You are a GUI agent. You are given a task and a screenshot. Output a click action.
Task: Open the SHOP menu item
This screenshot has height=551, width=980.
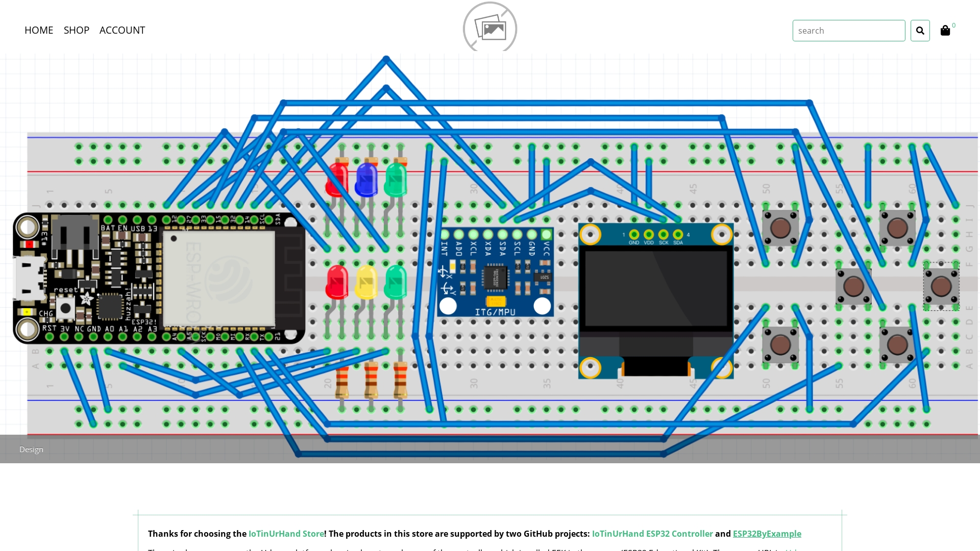point(77,30)
